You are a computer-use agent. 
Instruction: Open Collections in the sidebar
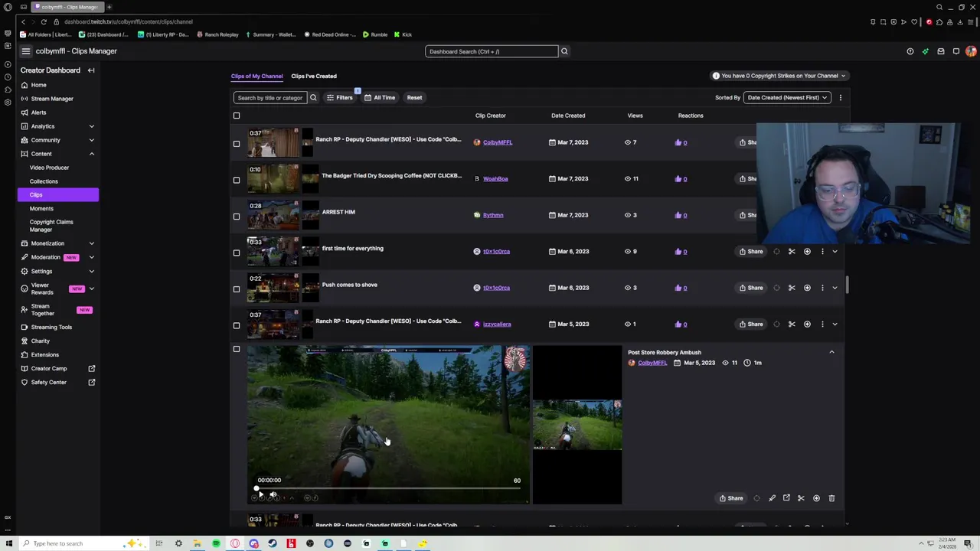(x=44, y=181)
